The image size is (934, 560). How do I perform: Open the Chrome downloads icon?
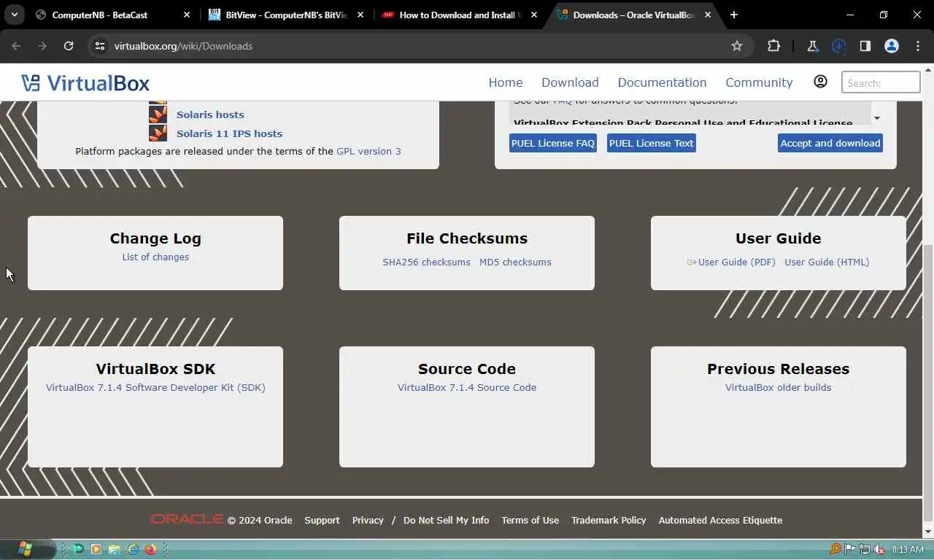click(x=839, y=46)
